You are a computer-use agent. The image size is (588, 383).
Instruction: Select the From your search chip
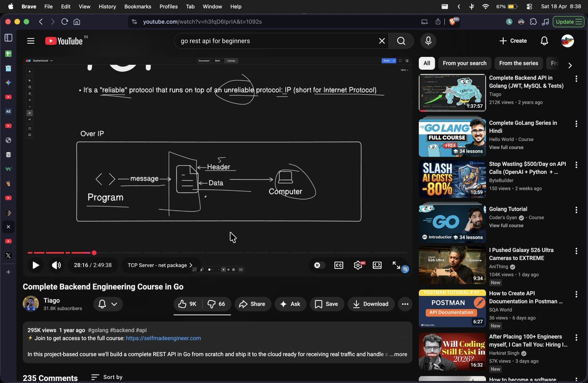(464, 63)
